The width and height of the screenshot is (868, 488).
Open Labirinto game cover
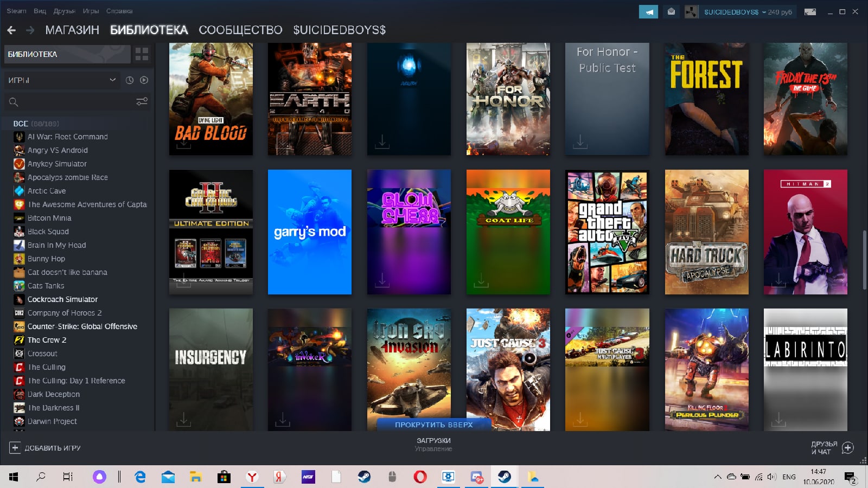click(x=806, y=370)
